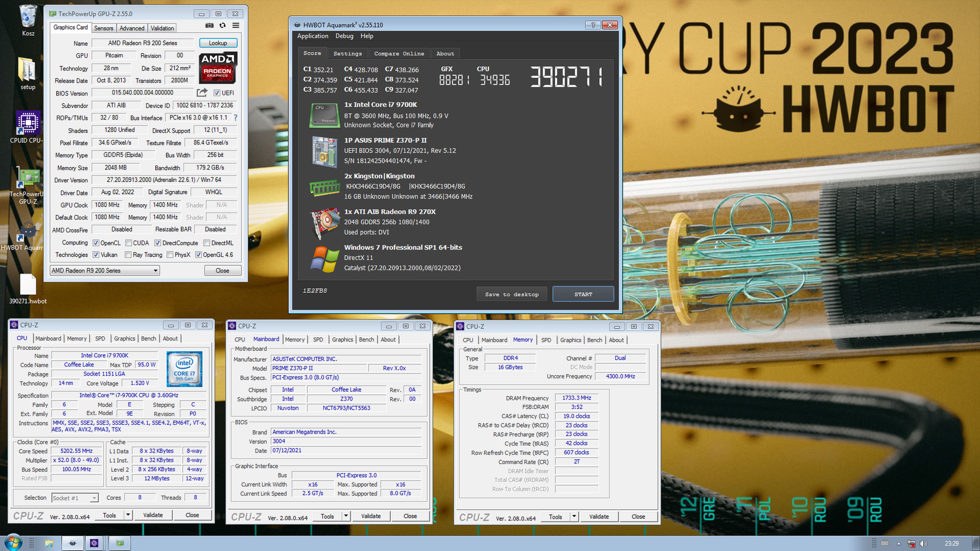980x551 pixels.
Task: Click the motherboard icon in Aquamark
Action: (x=325, y=152)
